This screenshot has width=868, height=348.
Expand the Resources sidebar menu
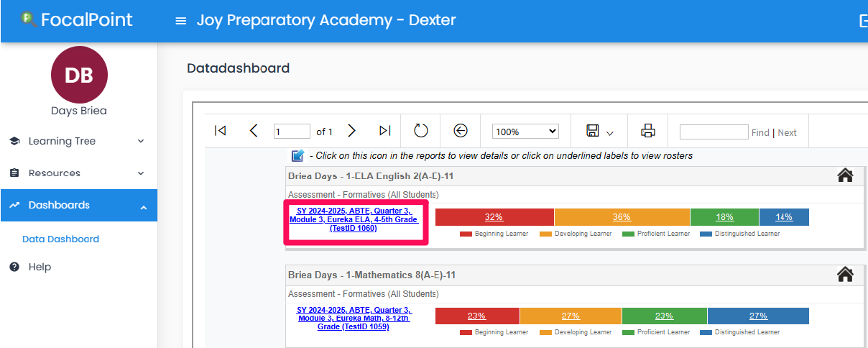pyautogui.click(x=79, y=173)
